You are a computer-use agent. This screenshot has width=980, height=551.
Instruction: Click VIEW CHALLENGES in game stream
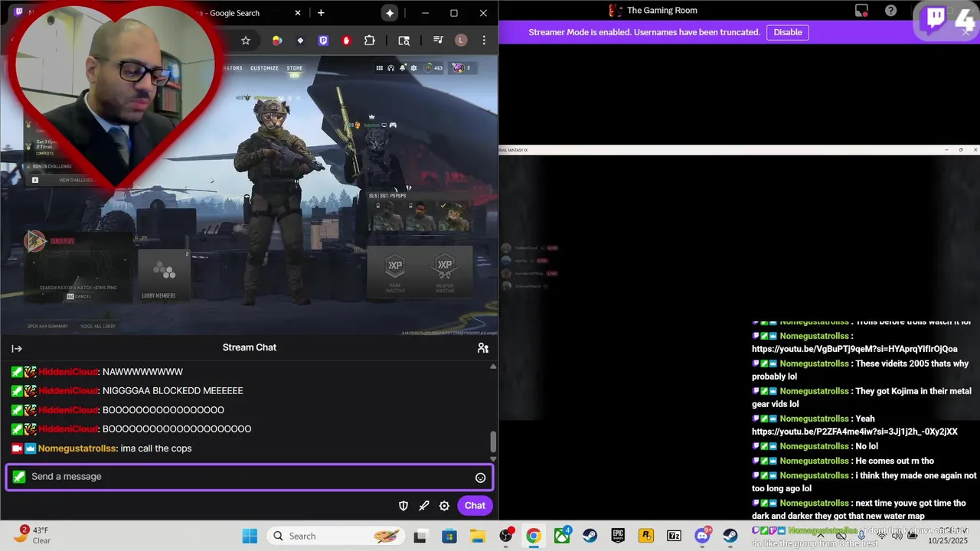pyautogui.click(x=76, y=180)
